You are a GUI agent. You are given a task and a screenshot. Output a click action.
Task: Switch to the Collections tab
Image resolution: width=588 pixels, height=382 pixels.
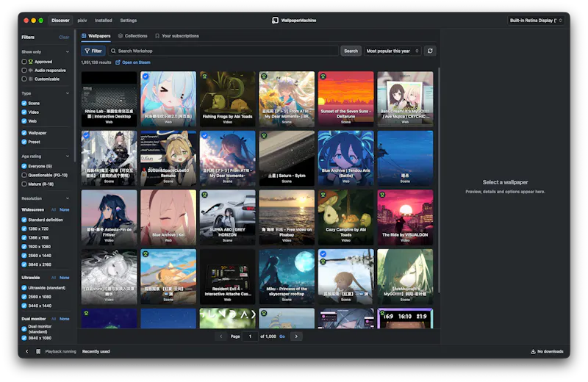tap(133, 36)
